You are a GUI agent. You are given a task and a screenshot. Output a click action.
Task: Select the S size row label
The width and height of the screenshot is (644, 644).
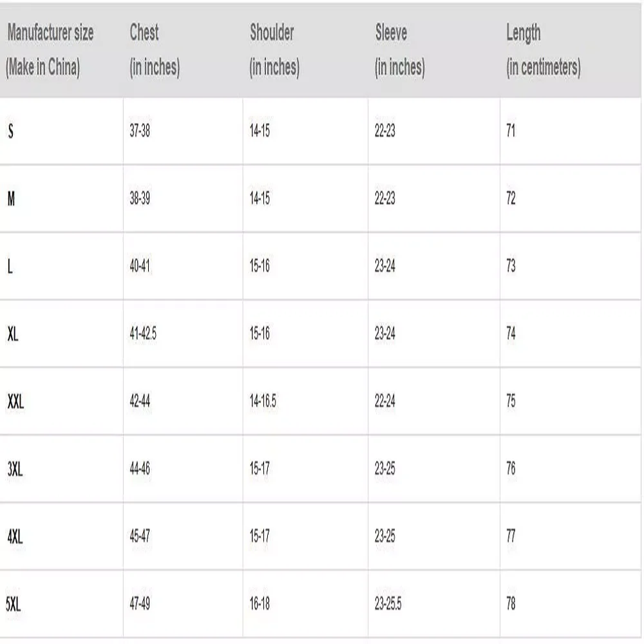[x=11, y=131]
